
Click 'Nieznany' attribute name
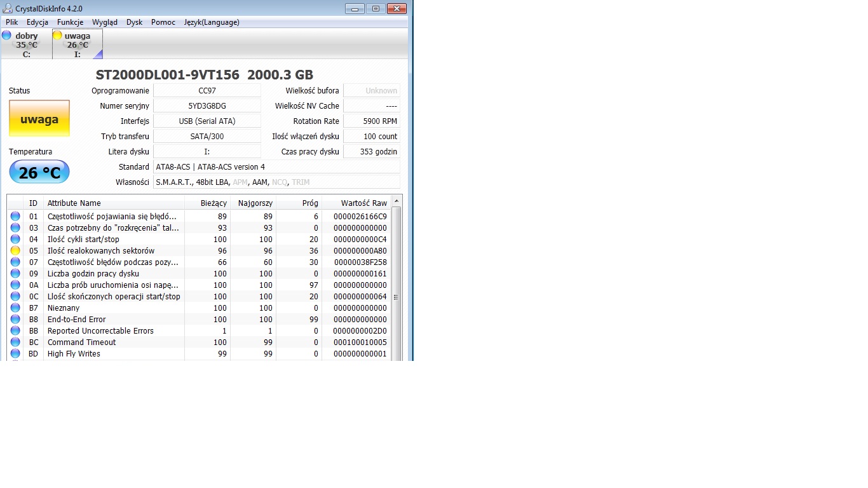(x=64, y=308)
